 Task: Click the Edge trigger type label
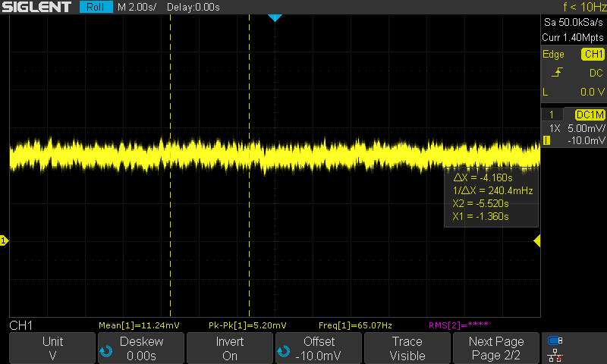pyautogui.click(x=553, y=55)
